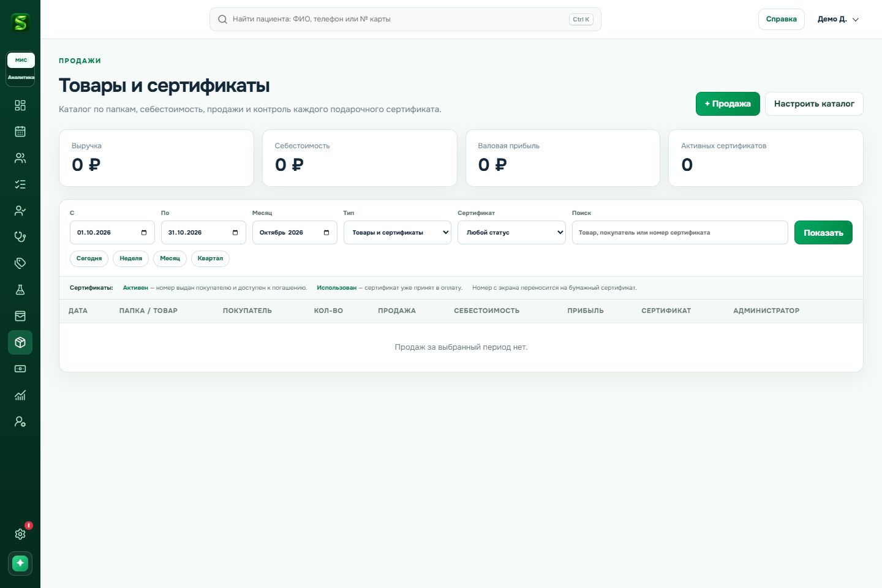
Task: Open the analytics chart icon in sidebar
Action: point(20,395)
